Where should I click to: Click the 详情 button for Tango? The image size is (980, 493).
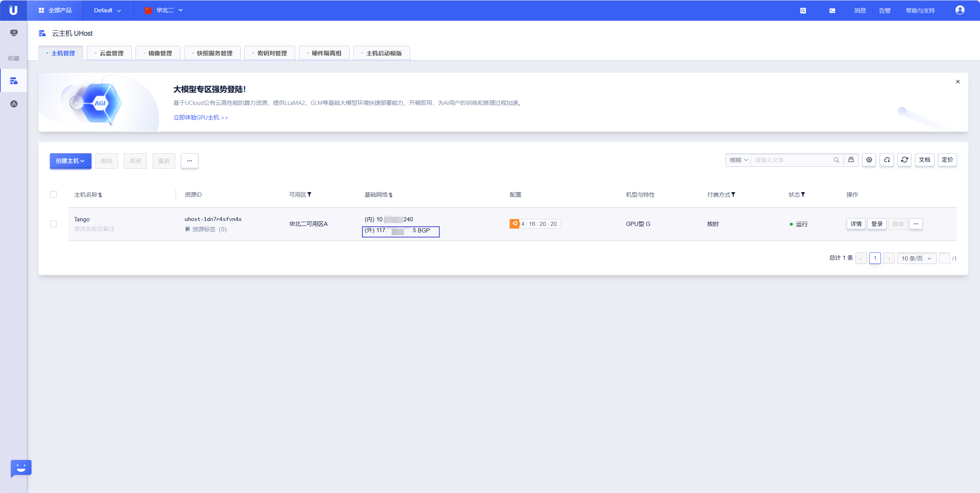856,224
